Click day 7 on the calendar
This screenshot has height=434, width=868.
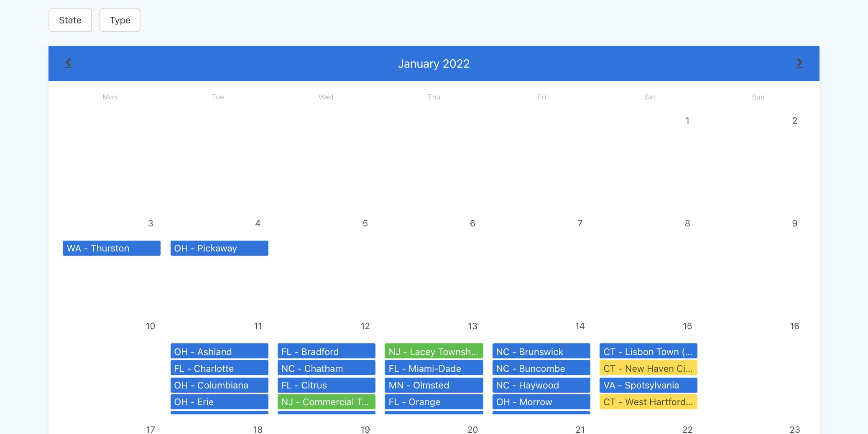pos(580,223)
